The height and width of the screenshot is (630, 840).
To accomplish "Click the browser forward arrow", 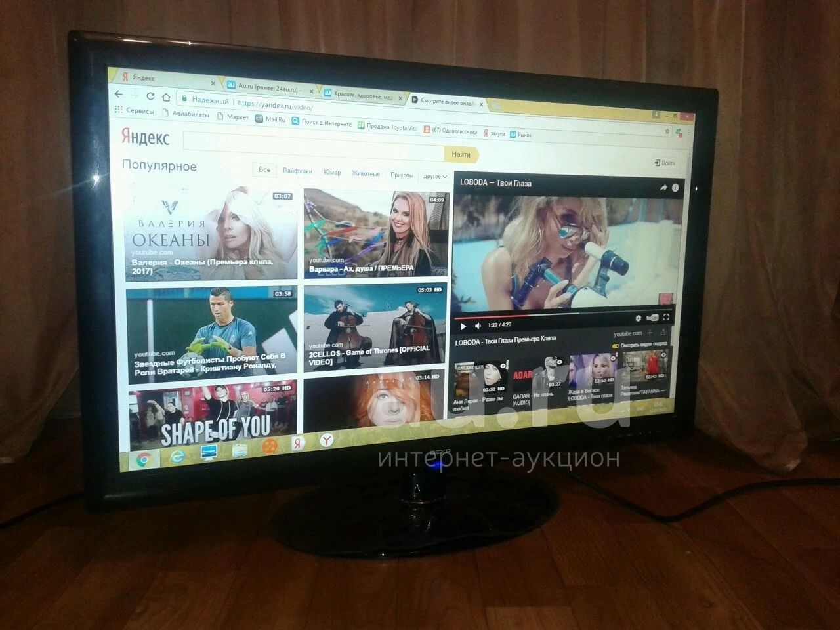I will [134, 96].
